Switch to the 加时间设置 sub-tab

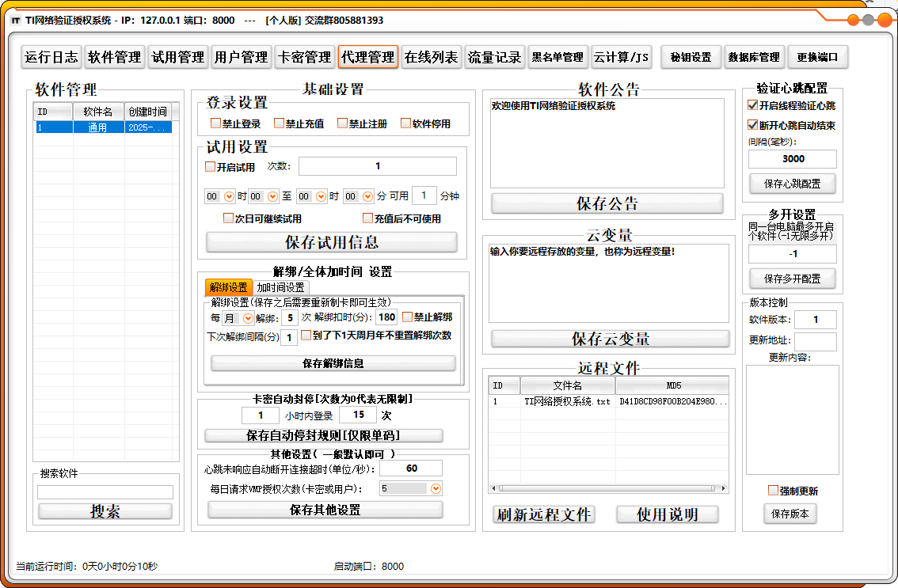(280, 287)
